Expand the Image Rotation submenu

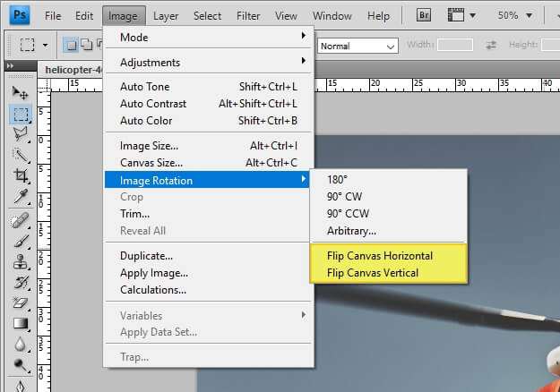[x=207, y=180]
